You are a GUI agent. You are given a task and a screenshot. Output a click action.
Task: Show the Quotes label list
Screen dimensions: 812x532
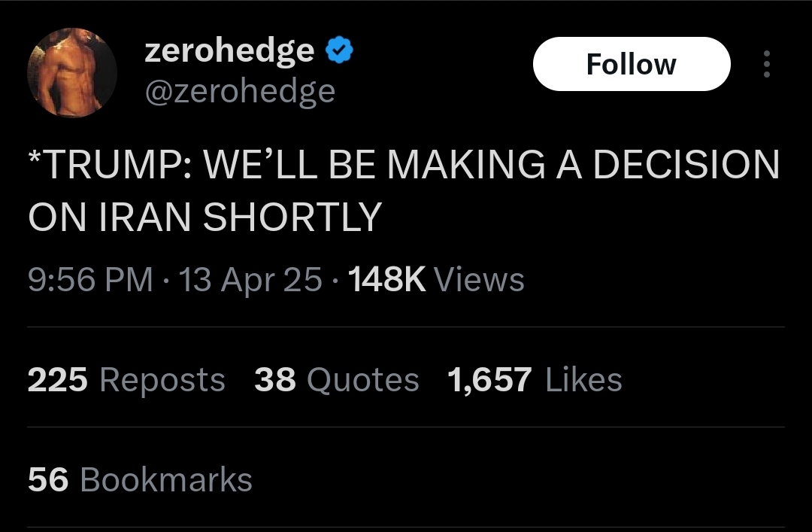point(364,380)
